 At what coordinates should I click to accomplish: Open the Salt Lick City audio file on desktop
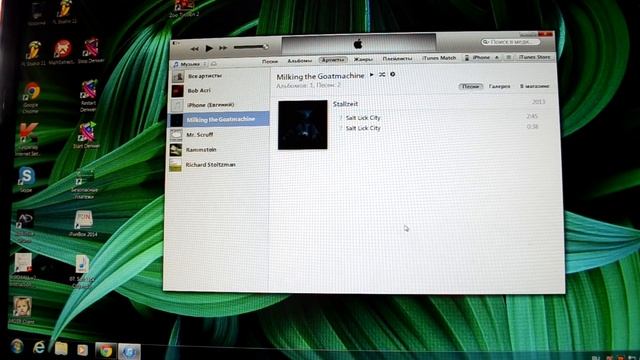(x=82, y=271)
